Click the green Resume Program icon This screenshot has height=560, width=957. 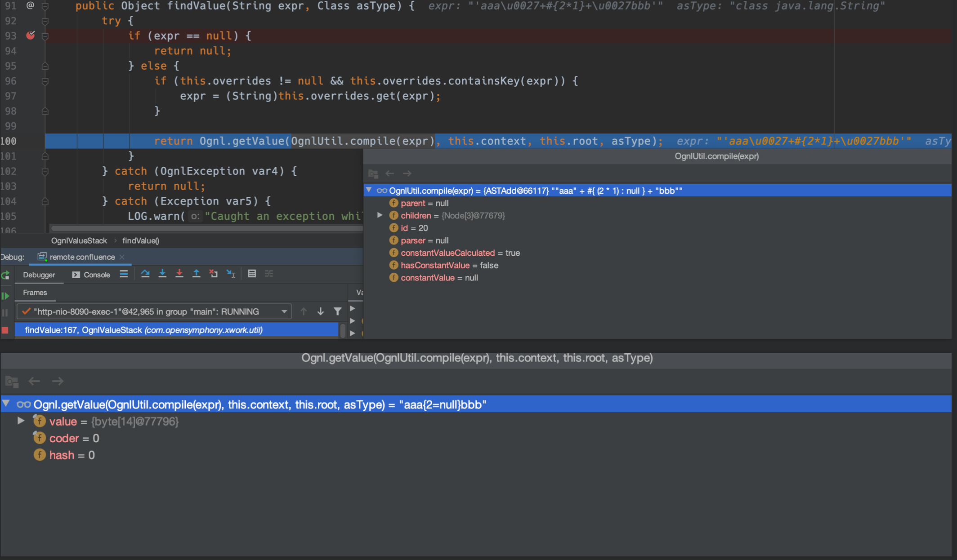pos(5,296)
